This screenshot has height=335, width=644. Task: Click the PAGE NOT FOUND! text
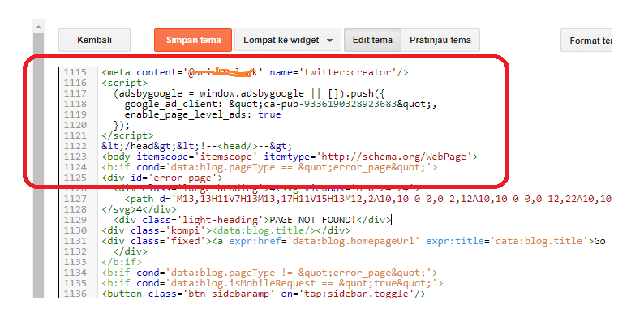point(312,220)
